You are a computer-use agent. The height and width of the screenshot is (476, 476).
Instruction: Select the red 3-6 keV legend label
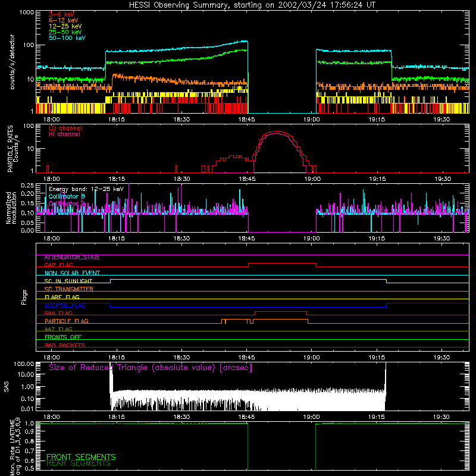(x=61, y=14)
